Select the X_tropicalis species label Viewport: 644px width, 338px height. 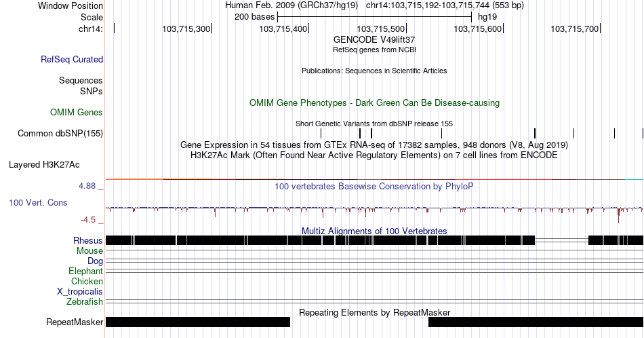pos(80,292)
